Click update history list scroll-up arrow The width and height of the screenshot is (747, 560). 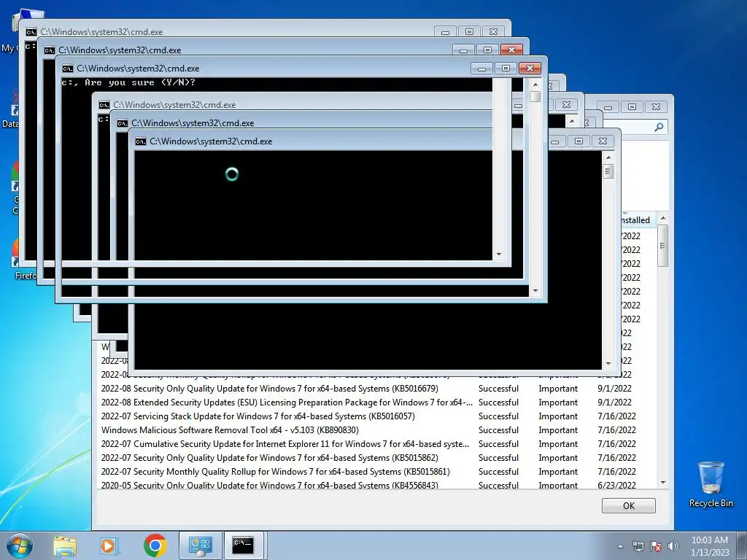point(662,218)
